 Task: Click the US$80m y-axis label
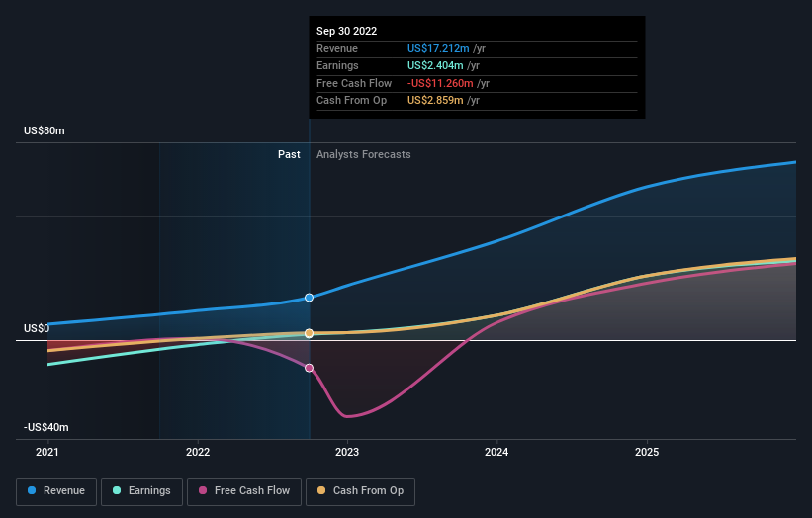tap(45, 130)
